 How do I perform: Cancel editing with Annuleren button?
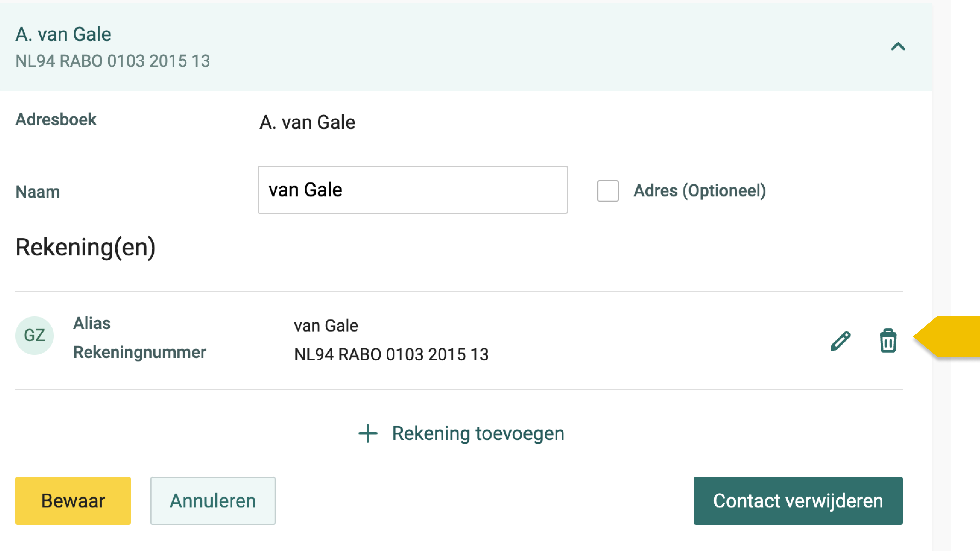coord(213,500)
